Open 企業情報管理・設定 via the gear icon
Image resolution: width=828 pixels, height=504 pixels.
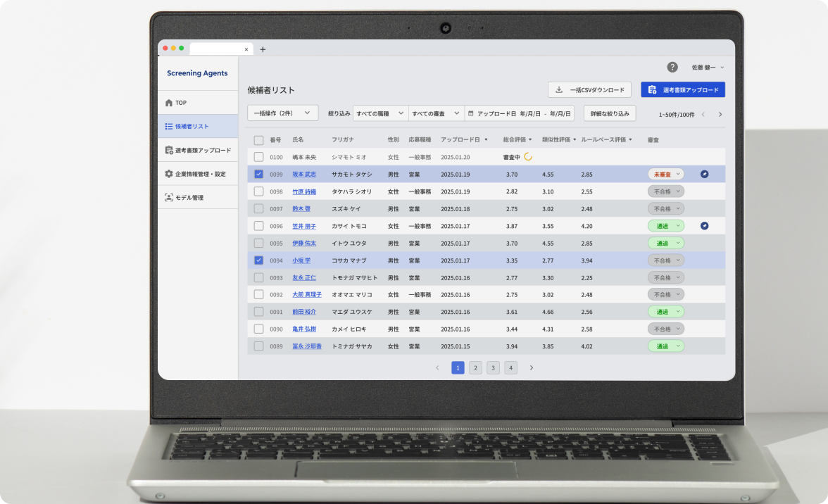pyautogui.click(x=168, y=174)
